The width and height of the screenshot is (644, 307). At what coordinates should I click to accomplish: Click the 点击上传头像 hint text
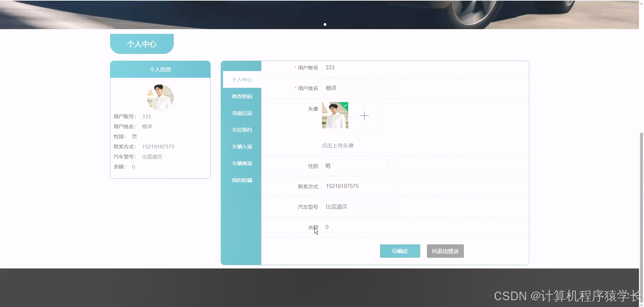point(337,145)
